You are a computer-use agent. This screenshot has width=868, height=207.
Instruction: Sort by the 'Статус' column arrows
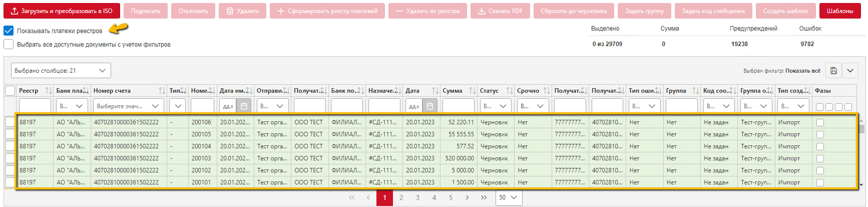pyautogui.click(x=510, y=91)
